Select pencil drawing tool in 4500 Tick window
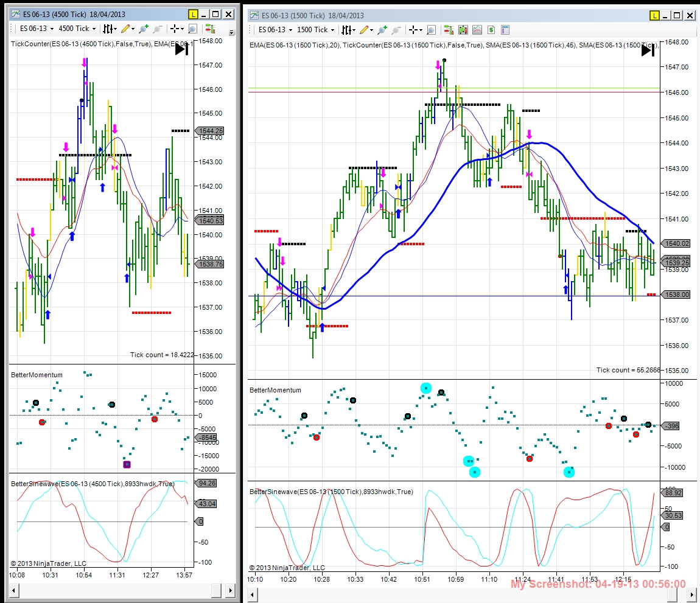700x603 pixels. pyautogui.click(x=125, y=29)
